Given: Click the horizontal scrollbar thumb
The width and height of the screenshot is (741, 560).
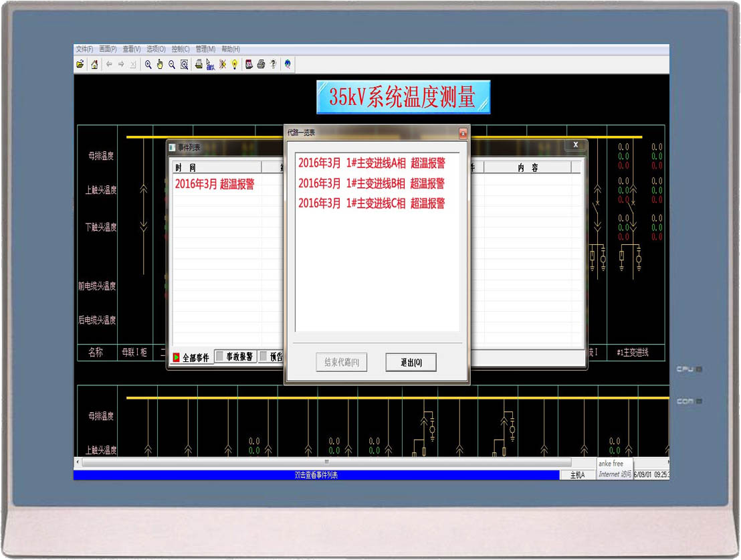Looking at the screenshot, I should pyautogui.click(x=326, y=462).
